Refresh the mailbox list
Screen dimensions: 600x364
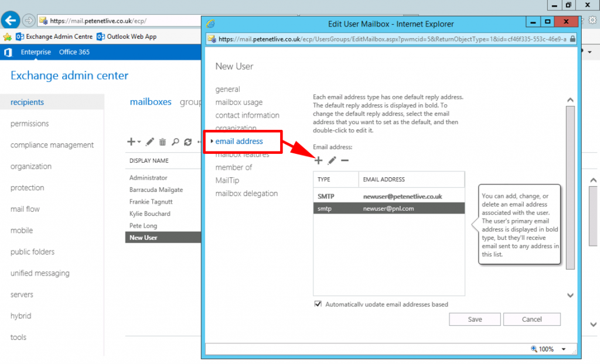[x=189, y=142]
